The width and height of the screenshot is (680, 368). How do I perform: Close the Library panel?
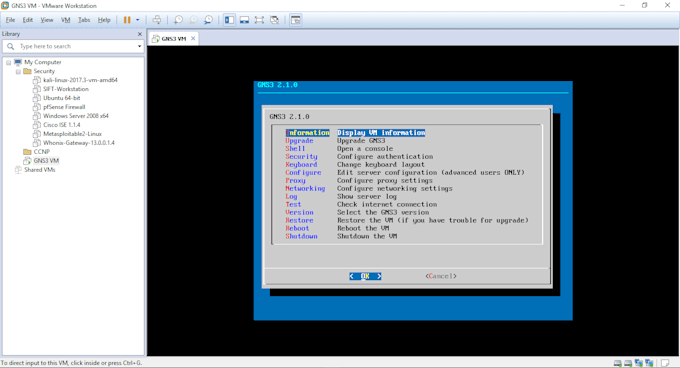point(140,34)
